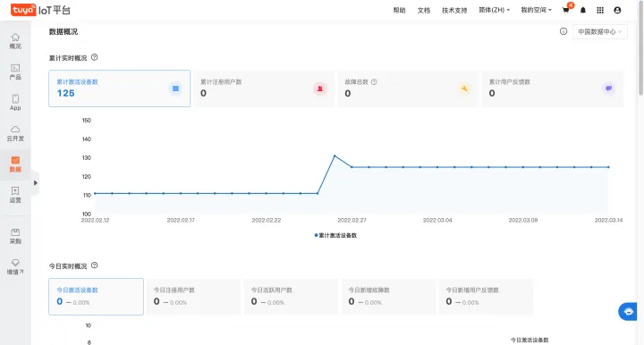Select the 故障总数 card
Viewport: 644px width, 345px height.
408,88
